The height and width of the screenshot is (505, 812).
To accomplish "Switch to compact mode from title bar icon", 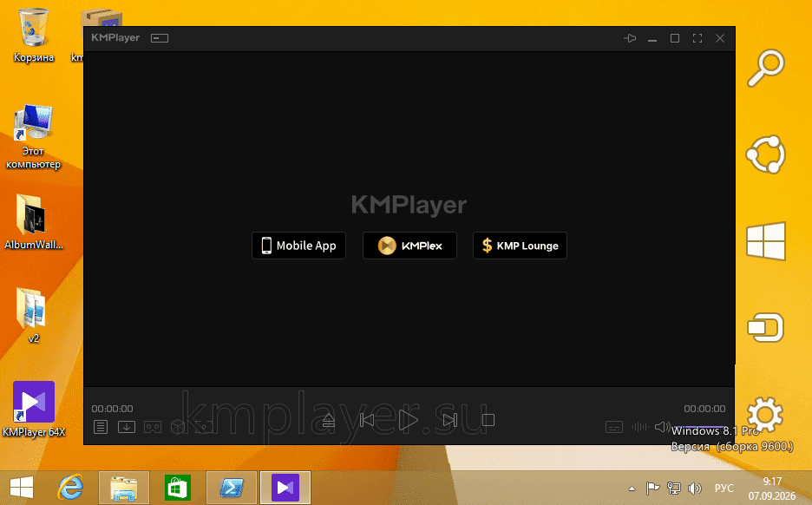I will coord(160,38).
